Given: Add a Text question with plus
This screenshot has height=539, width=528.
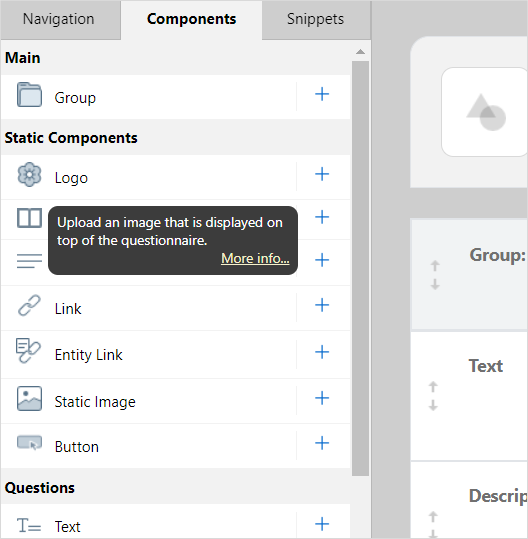Looking at the screenshot, I should pyautogui.click(x=322, y=524).
